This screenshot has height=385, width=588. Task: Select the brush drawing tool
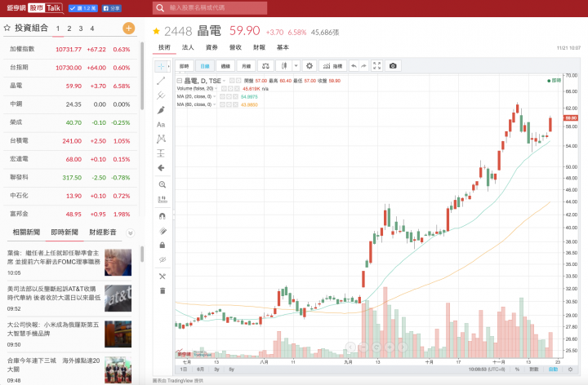click(x=161, y=110)
